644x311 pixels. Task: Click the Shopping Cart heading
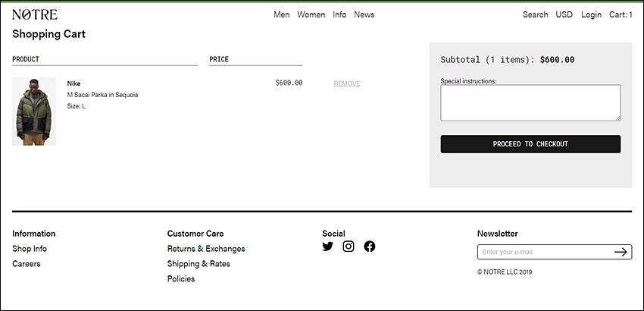tap(49, 33)
